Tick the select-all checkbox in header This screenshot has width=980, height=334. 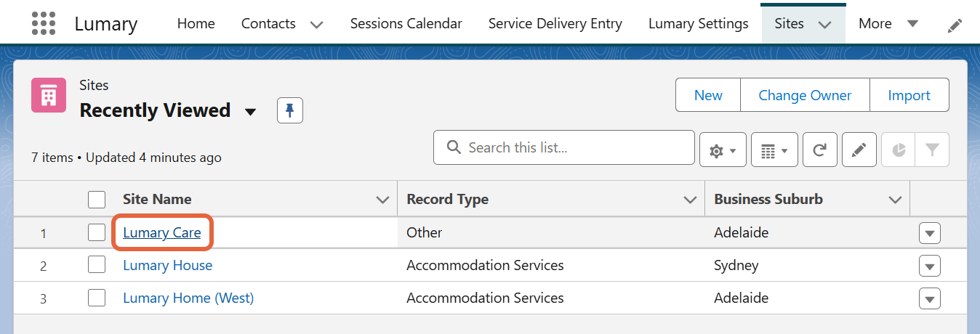coord(97,199)
